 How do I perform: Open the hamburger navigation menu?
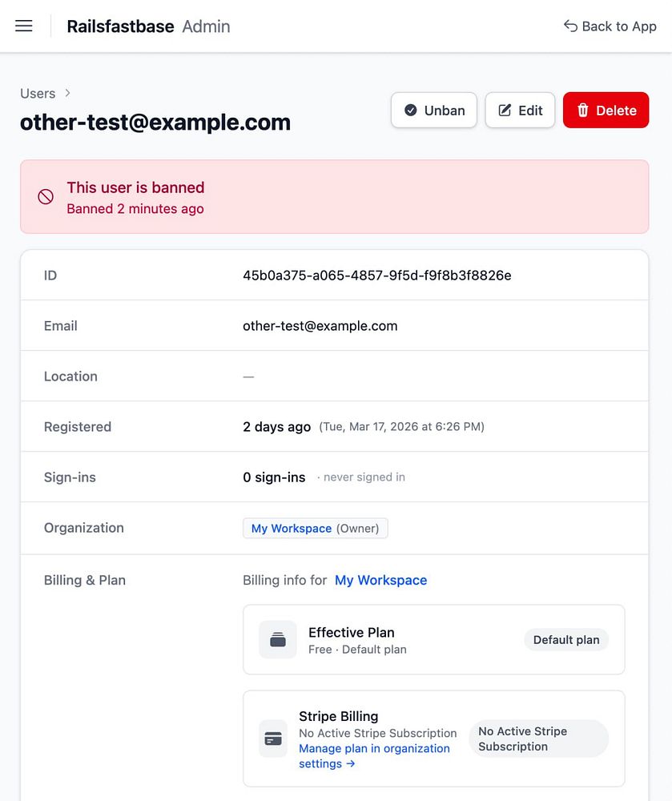click(x=24, y=26)
